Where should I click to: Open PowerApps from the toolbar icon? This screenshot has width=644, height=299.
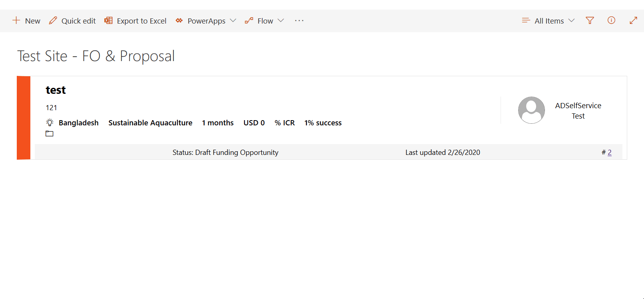pyautogui.click(x=179, y=20)
